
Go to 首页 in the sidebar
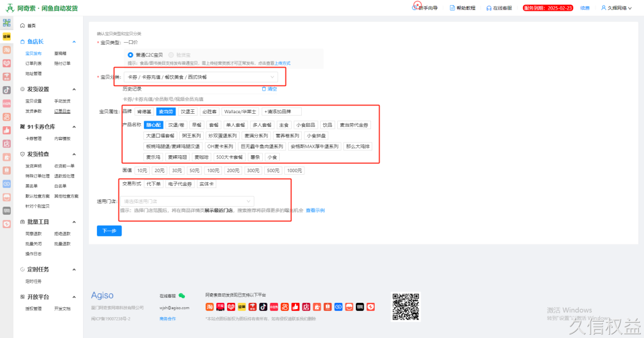31,25
